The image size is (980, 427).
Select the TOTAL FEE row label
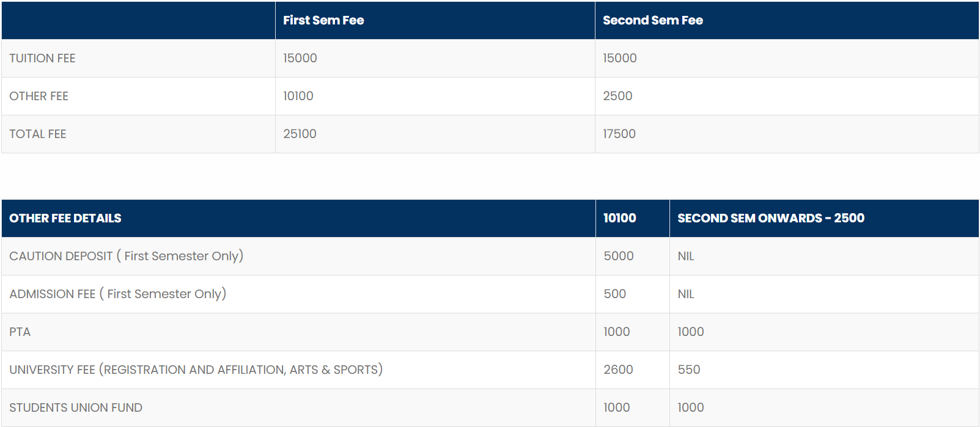coord(37,134)
